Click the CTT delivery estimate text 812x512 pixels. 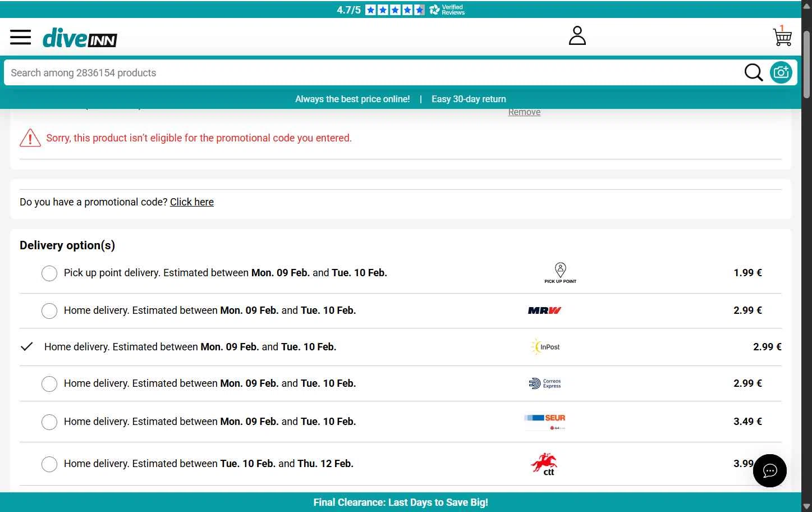209,464
